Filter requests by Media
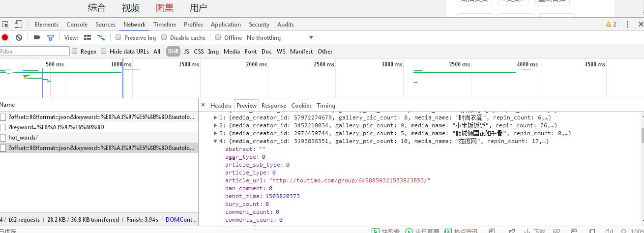The width and height of the screenshot is (644, 233). 232,51
